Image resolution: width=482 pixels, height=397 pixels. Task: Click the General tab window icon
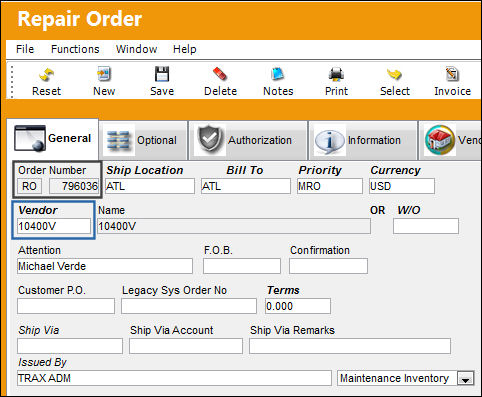[x=30, y=138]
